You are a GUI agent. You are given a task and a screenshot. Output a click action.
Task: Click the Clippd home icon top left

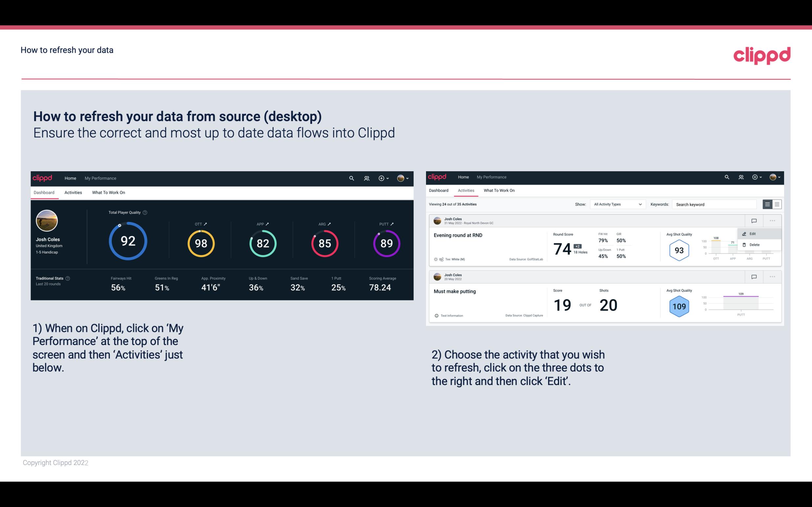(42, 177)
